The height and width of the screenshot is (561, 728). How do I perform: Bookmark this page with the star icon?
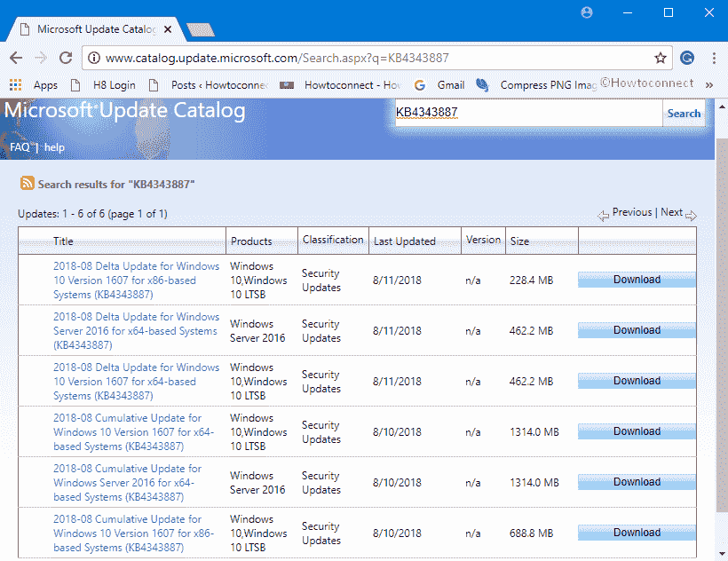coord(661,58)
